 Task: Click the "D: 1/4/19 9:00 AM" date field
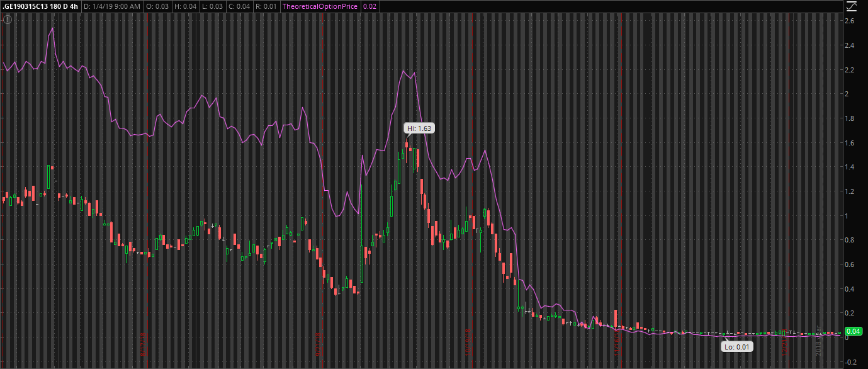tap(111, 7)
